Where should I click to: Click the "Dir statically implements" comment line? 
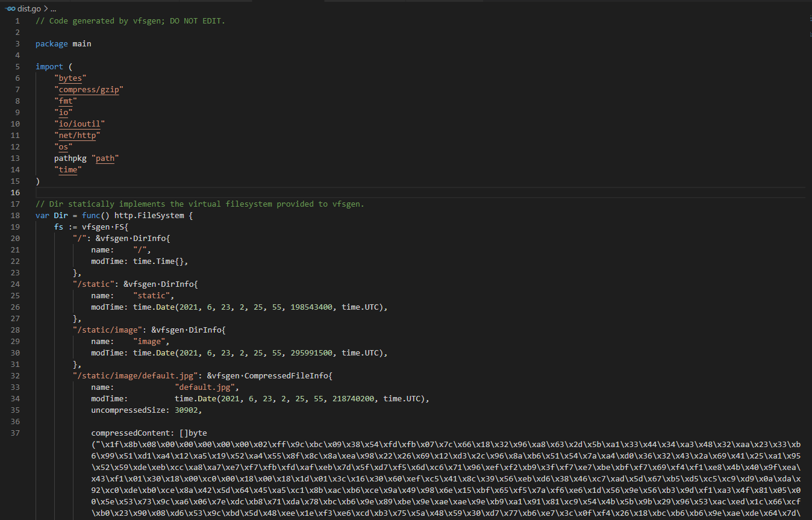point(200,204)
